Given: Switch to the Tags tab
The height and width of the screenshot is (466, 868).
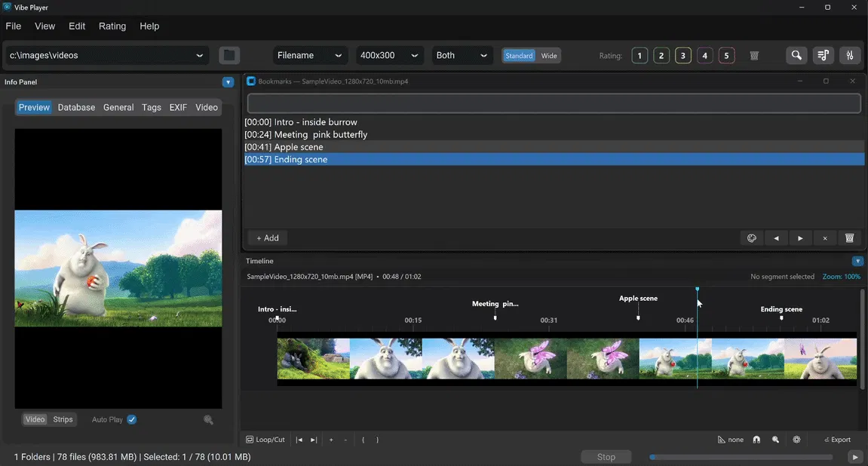Looking at the screenshot, I should 151,107.
